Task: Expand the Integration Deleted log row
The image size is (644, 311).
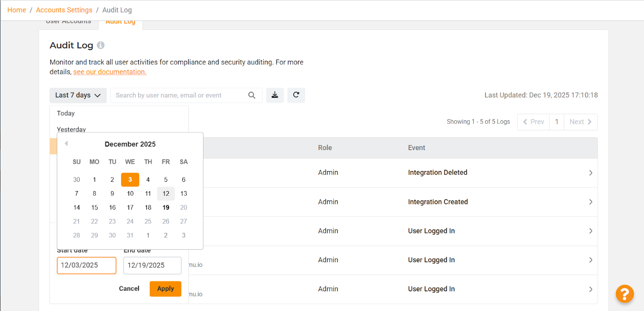Action: pos(590,173)
